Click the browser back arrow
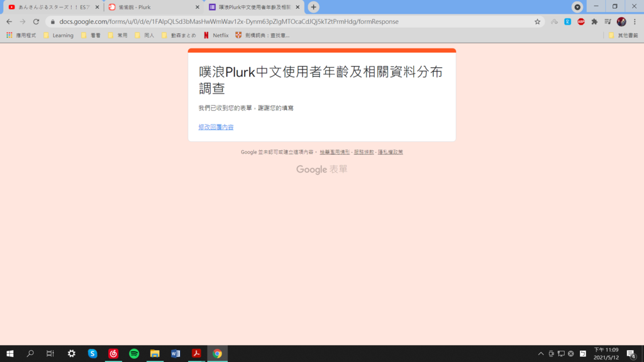Image resolution: width=644 pixels, height=362 pixels. pos(9,22)
